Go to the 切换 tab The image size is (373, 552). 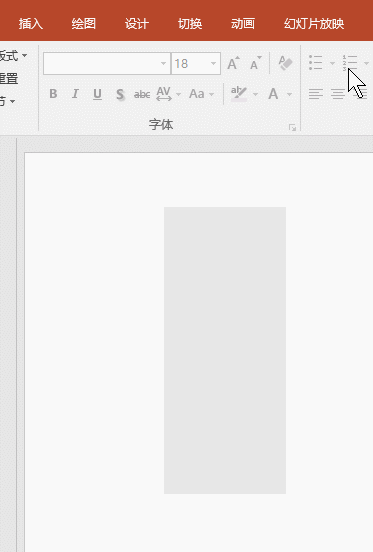click(x=190, y=24)
